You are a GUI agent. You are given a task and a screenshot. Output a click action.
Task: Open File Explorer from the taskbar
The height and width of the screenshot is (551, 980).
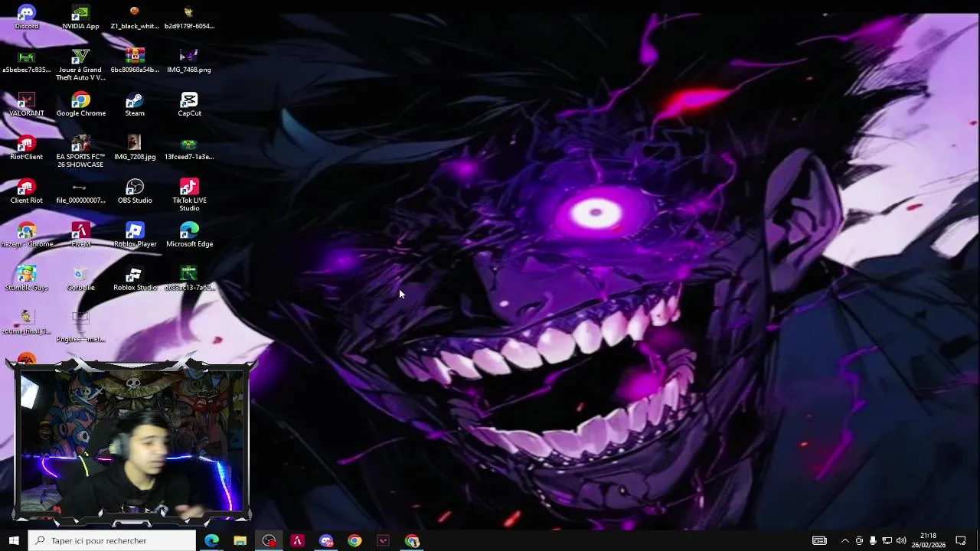[240, 540]
